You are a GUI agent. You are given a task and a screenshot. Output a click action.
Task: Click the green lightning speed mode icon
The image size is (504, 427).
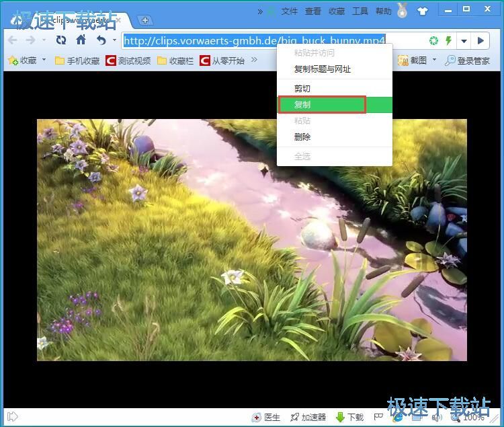coord(448,40)
